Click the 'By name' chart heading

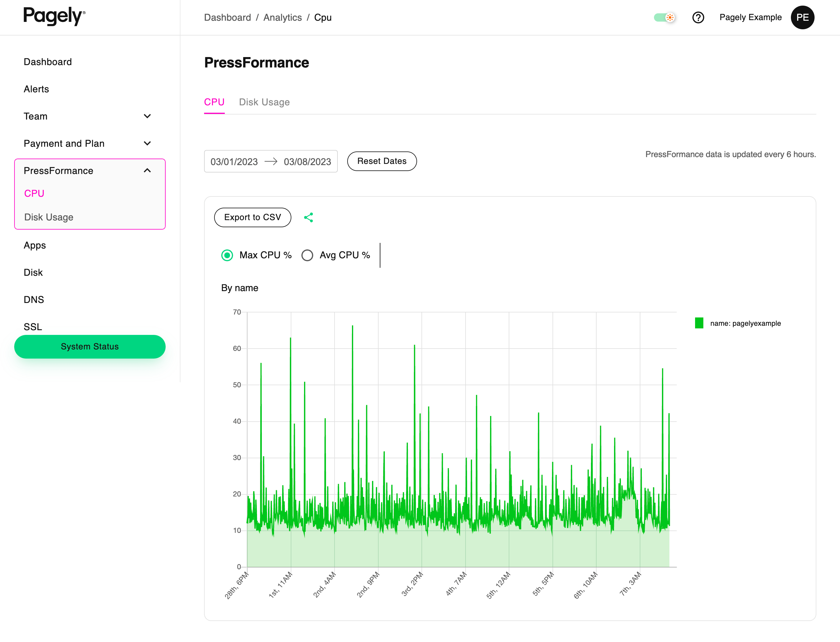click(x=240, y=288)
